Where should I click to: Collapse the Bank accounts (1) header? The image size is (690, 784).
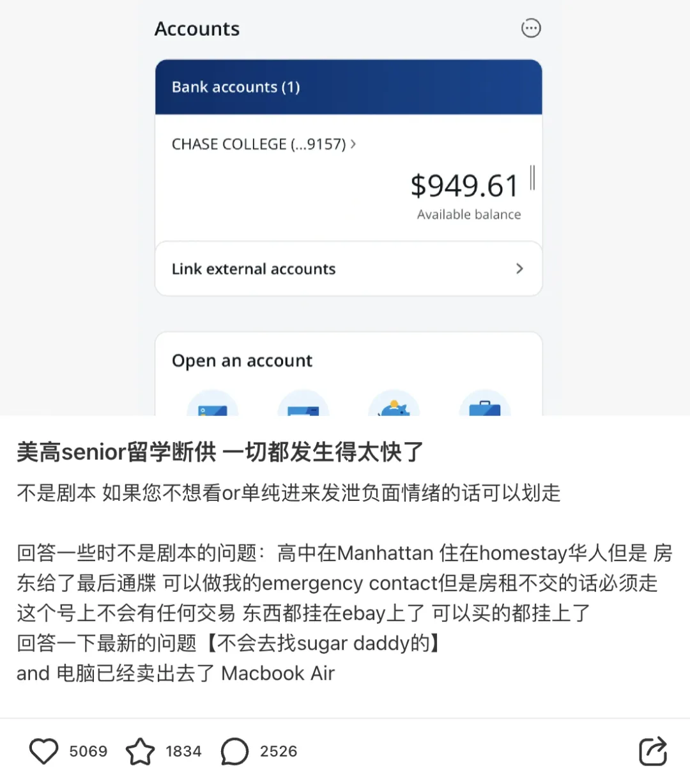(348, 87)
